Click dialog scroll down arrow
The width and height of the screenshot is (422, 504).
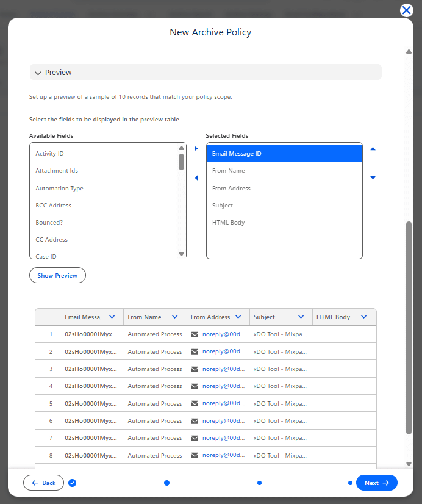[x=409, y=464]
